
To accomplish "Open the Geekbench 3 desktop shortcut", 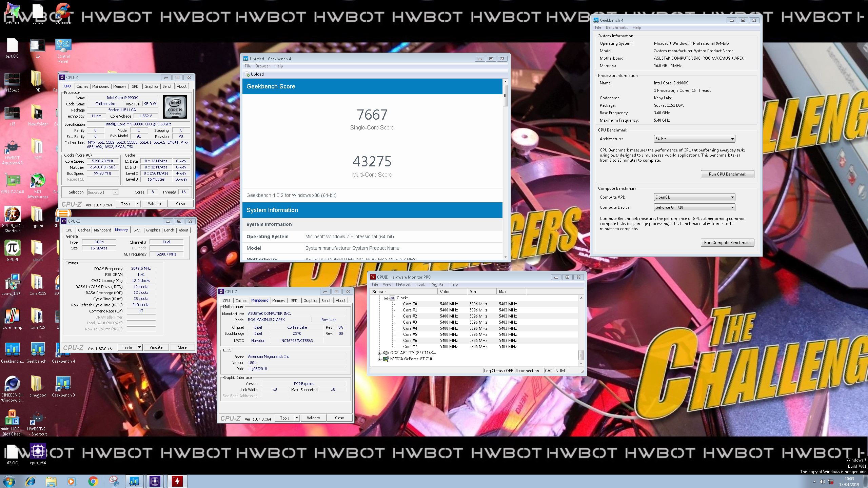I will click(63, 386).
